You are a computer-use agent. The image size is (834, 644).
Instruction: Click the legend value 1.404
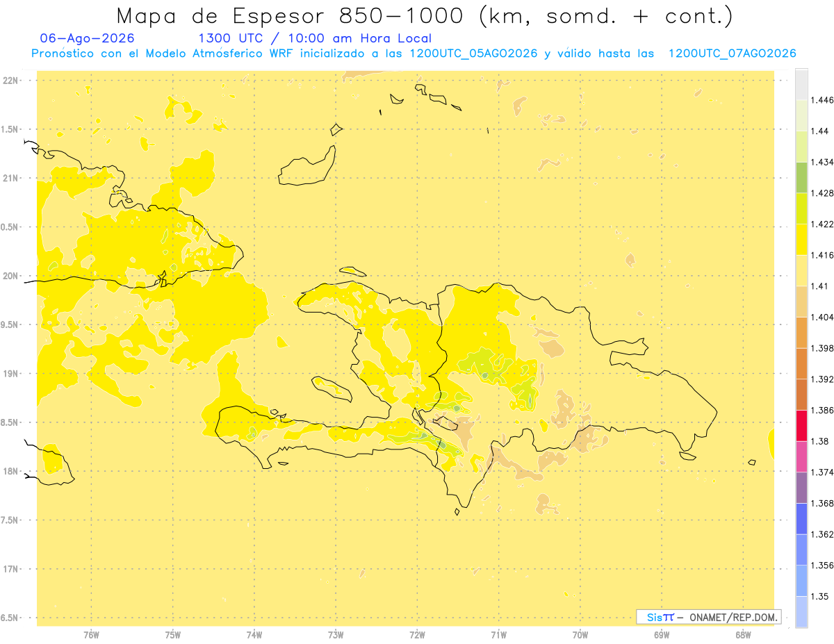coord(822,317)
